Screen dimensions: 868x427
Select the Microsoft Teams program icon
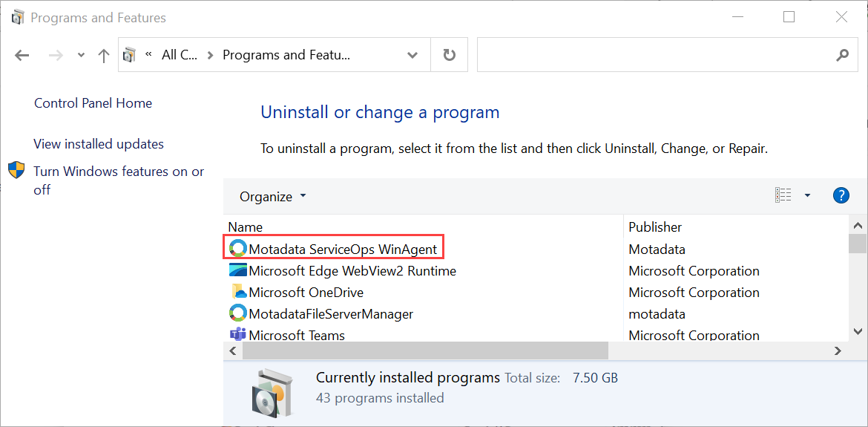(238, 335)
